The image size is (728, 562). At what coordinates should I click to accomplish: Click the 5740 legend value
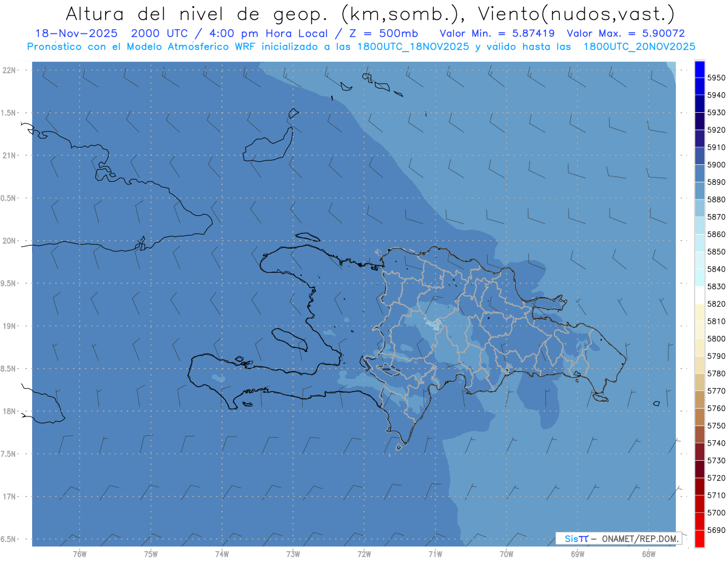pyautogui.click(x=716, y=443)
